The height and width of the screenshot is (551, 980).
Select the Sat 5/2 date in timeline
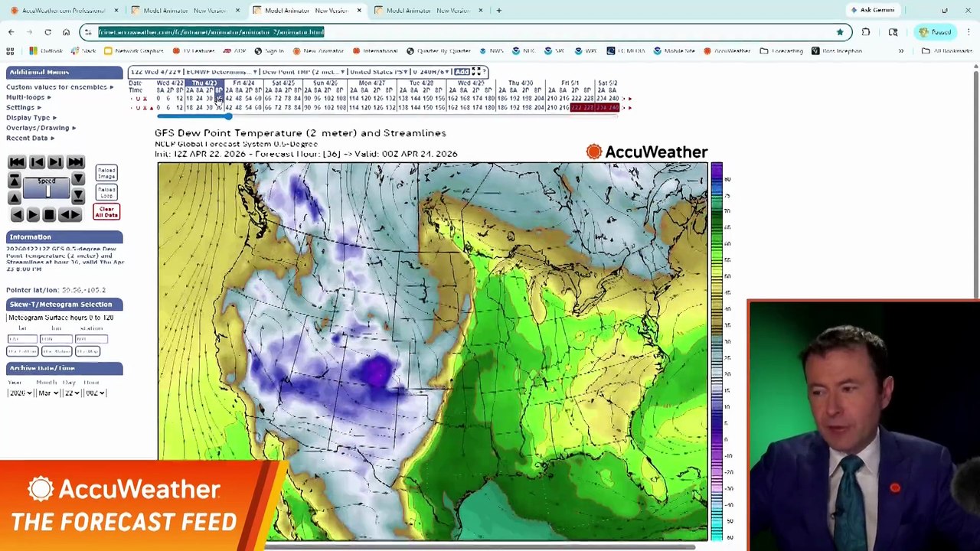[x=608, y=83]
